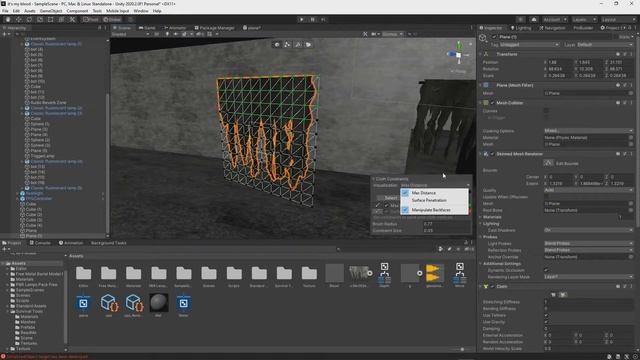
Task: Select Max Distance visualization option
Action: coord(434,193)
